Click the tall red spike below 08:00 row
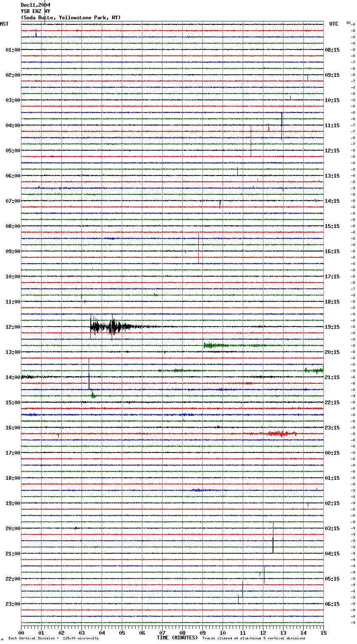 pos(199,248)
